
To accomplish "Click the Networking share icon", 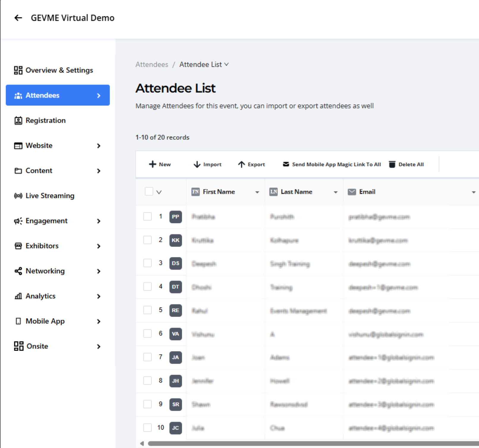I will pos(18,271).
